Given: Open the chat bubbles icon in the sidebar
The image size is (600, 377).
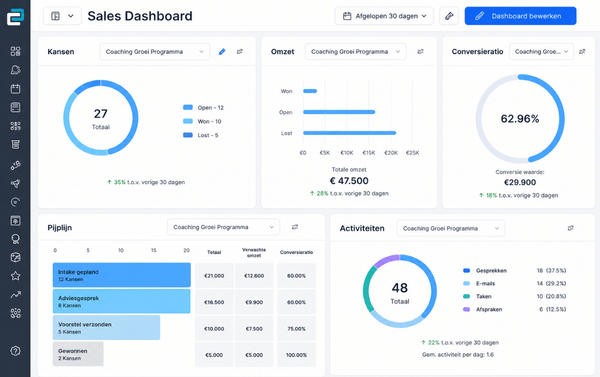Looking at the screenshot, I should click(15, 70).
